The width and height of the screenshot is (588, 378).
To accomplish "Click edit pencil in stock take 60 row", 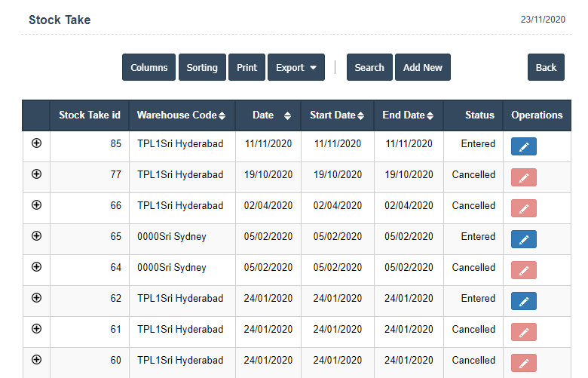I will (x=524, y=363).
